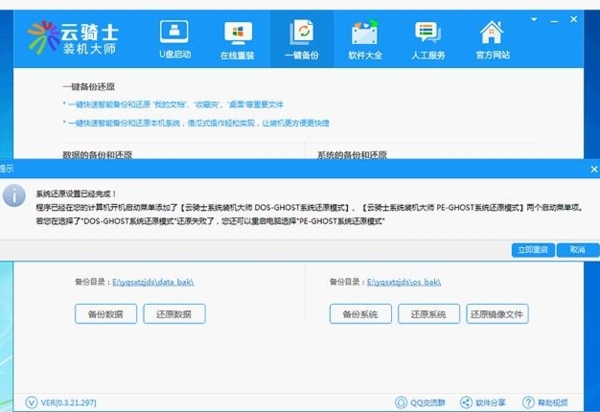Minimize the 云骑士 main window
Screen dimensions: 600x412
pos(554,21)
